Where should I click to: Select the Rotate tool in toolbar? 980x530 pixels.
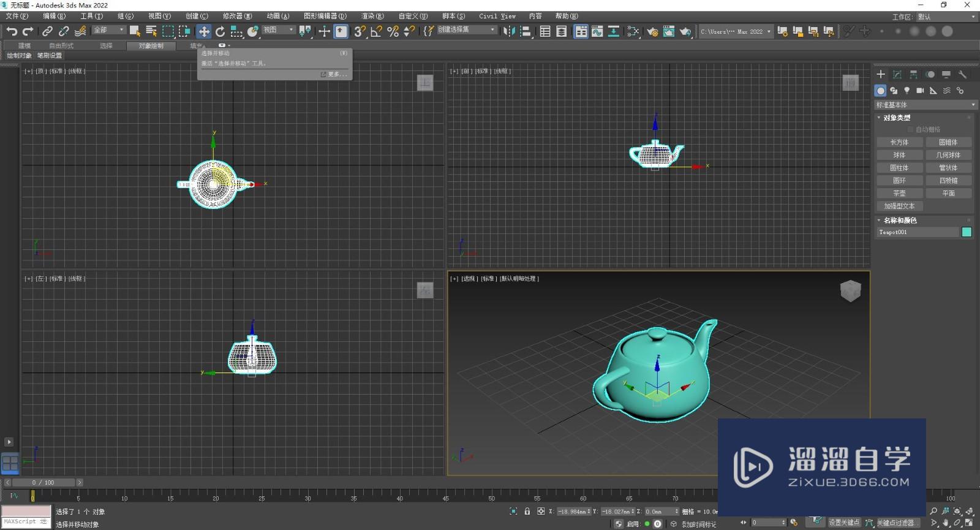(x=220, y=31)
